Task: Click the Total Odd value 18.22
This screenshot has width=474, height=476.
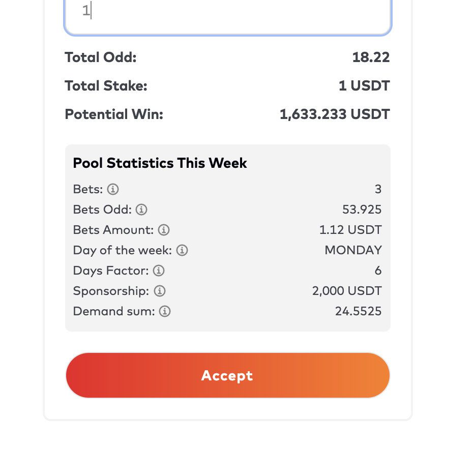Action: pyautogui.click(x=371, y=57)
